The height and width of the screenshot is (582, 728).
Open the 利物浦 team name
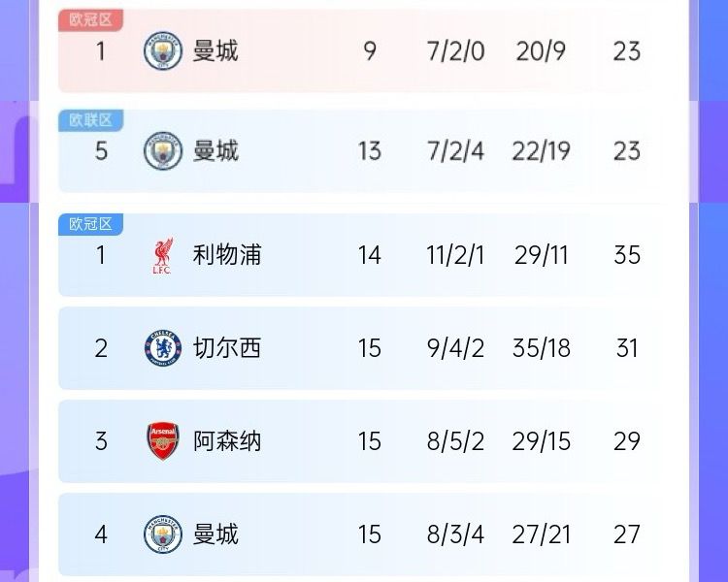click(227, 256)
